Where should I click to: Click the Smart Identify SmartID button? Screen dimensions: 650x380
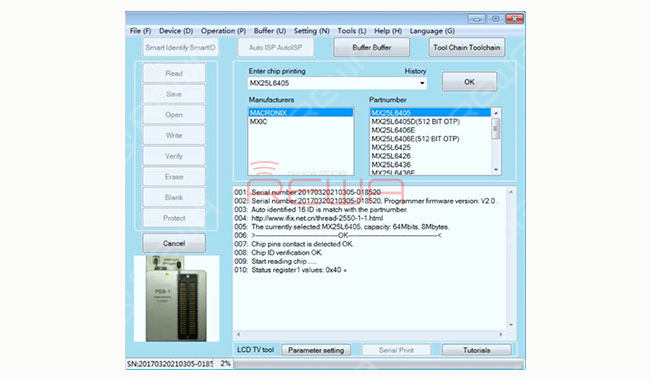click(x=180, y=48)
